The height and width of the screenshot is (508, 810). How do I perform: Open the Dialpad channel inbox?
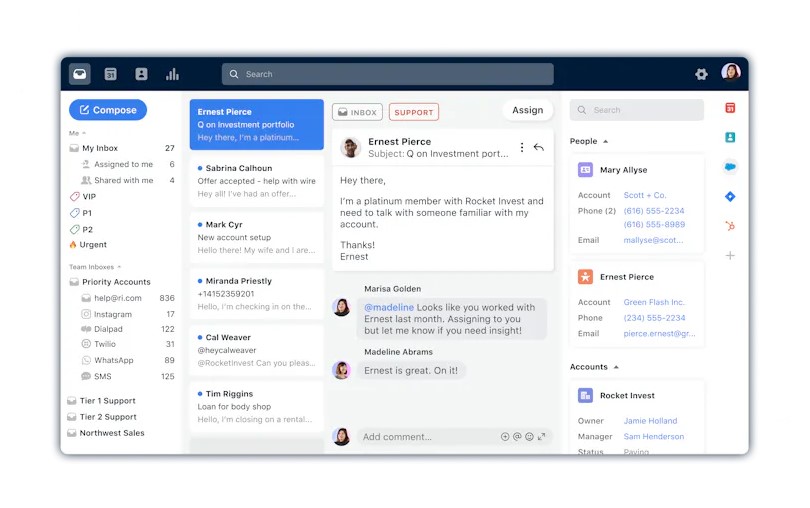(128, 329)
